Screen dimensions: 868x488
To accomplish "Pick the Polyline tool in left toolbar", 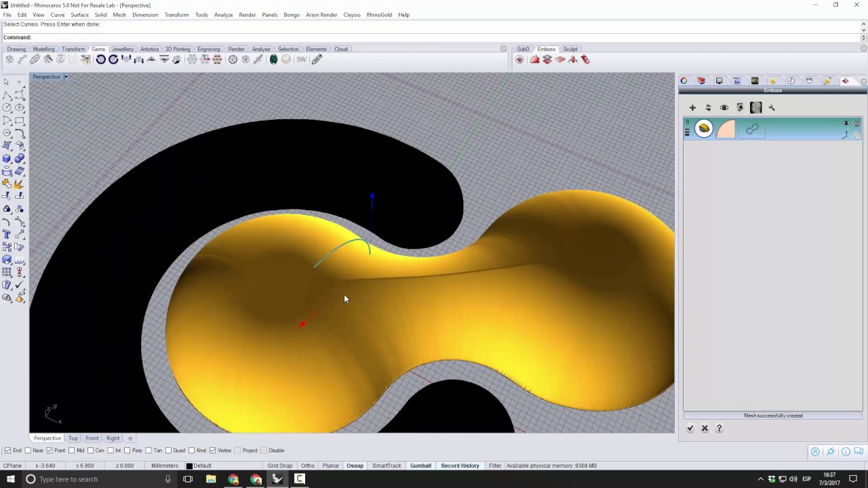I will pyautogui.click(x=7, y=95).
